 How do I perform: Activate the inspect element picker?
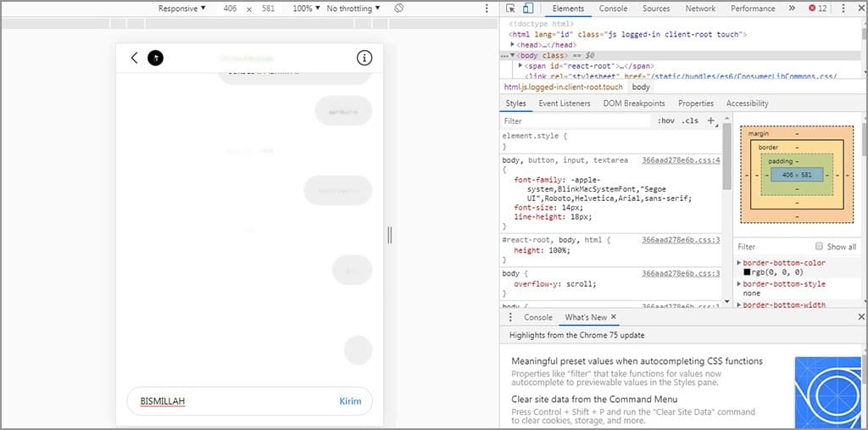coord(510,8)
